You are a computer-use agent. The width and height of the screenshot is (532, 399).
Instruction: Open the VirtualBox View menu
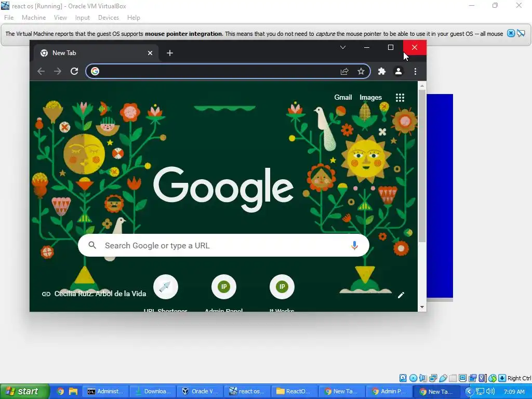coord(60,18)
